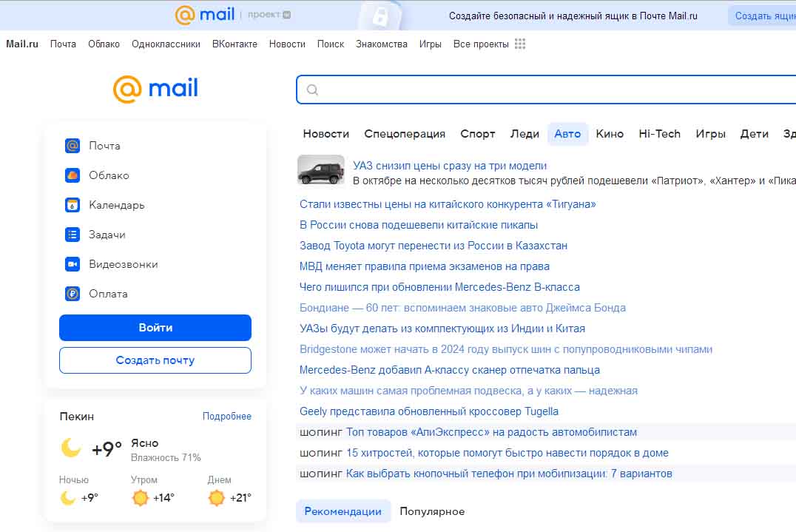Open the Облако cloud icon in sidebar
Viewport: 796px width, 532px height.
[72, 175]
